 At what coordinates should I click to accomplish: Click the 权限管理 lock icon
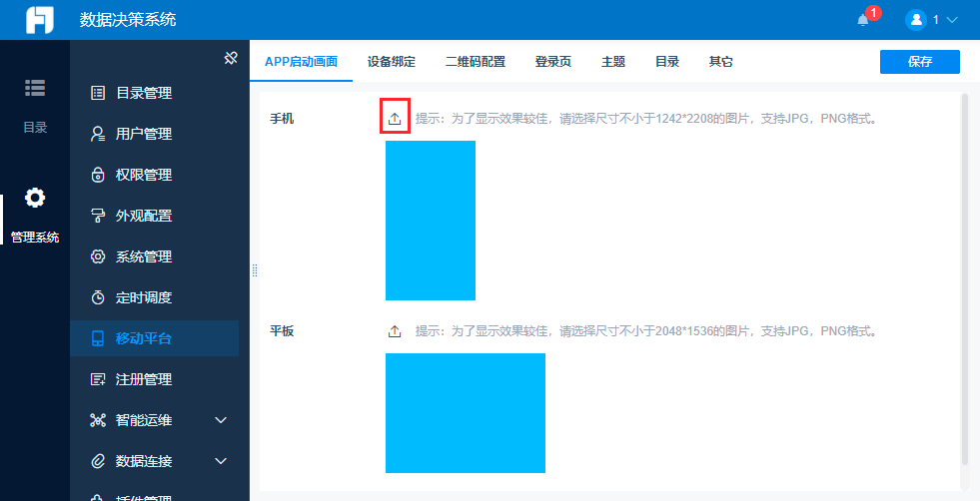98,175
